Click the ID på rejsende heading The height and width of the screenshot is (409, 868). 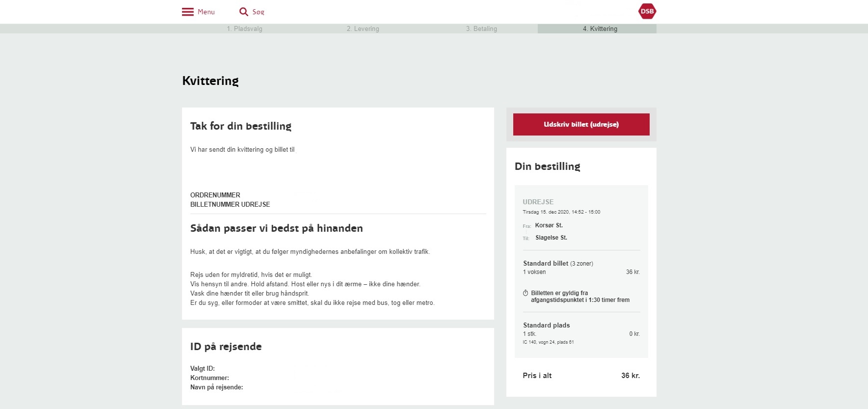point(226,347)
